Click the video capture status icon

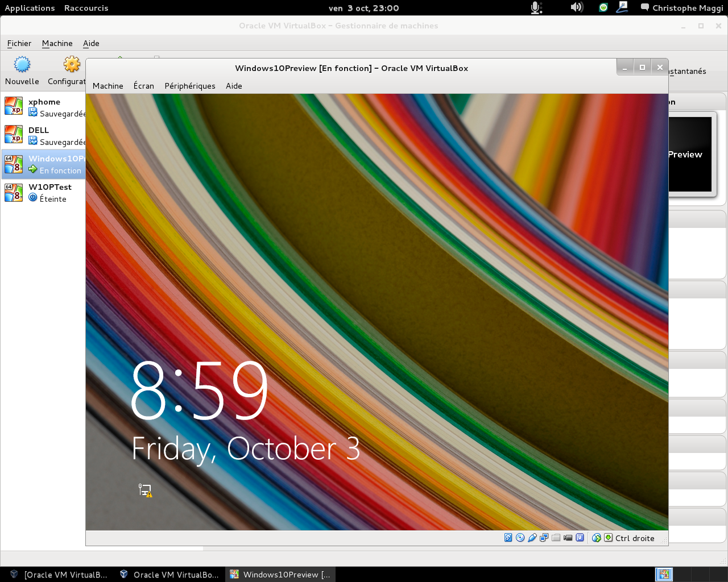(568, 538)
